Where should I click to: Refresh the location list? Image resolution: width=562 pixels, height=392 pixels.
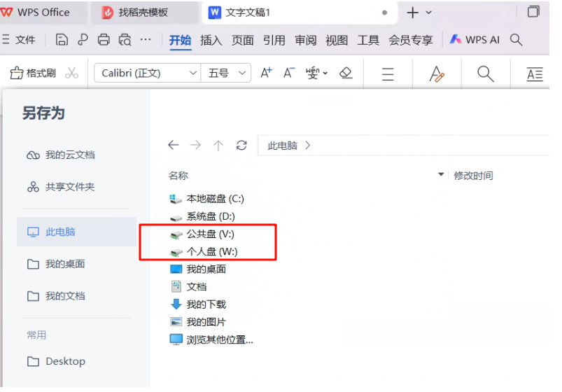coord(241,146)
